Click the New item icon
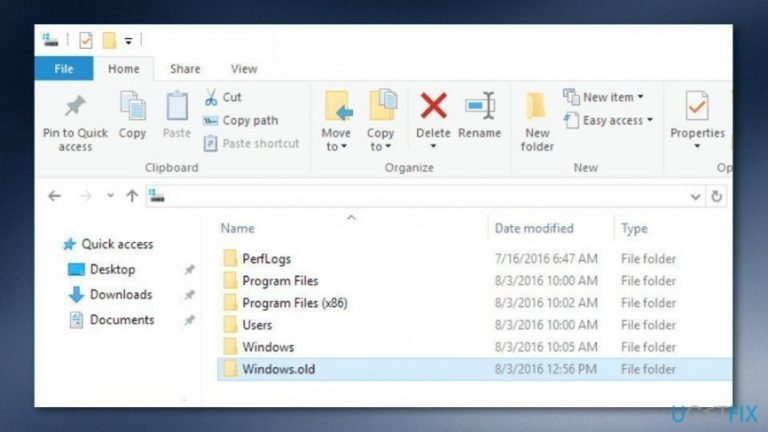 tap(571, 97)
